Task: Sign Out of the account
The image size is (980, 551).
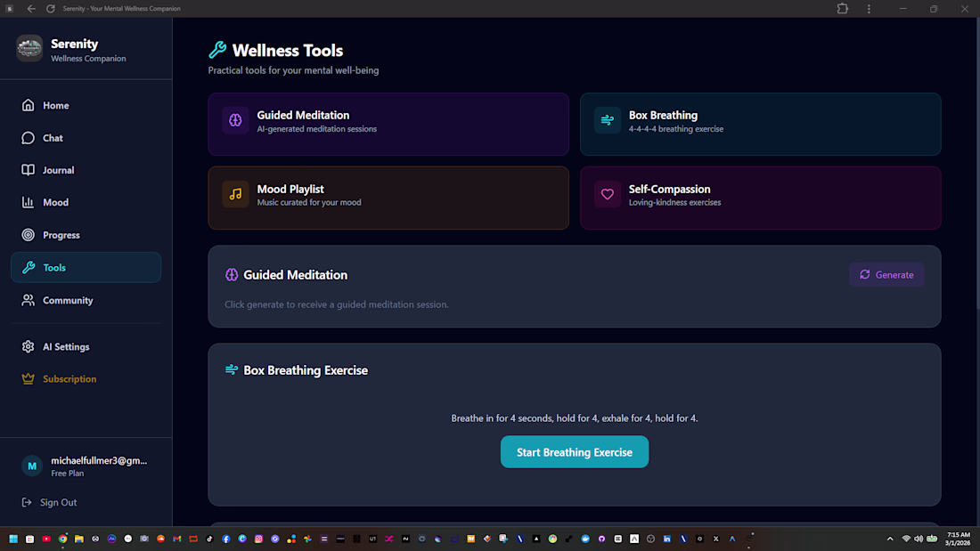Action: click(49, 502)
